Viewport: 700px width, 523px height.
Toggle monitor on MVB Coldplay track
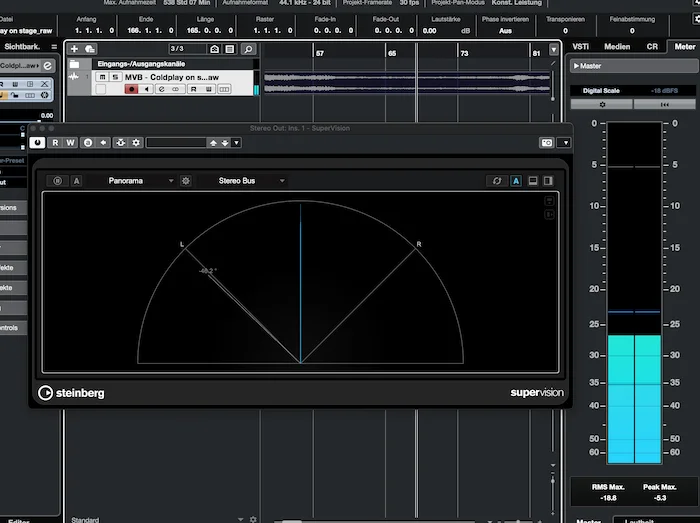(146, 89)
